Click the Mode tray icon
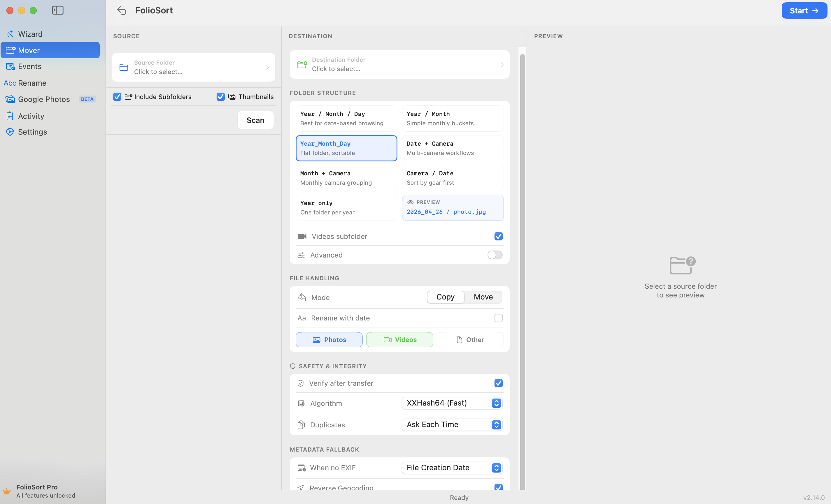 [301, 297]
